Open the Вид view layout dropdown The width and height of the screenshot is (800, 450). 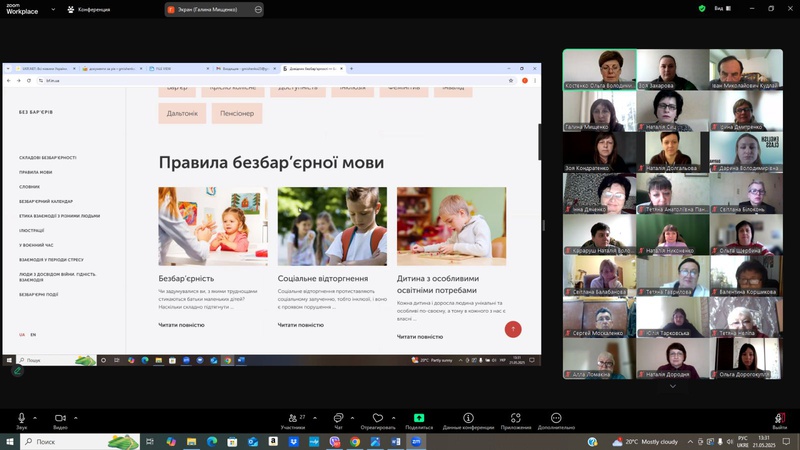click(x=722, y=9)
